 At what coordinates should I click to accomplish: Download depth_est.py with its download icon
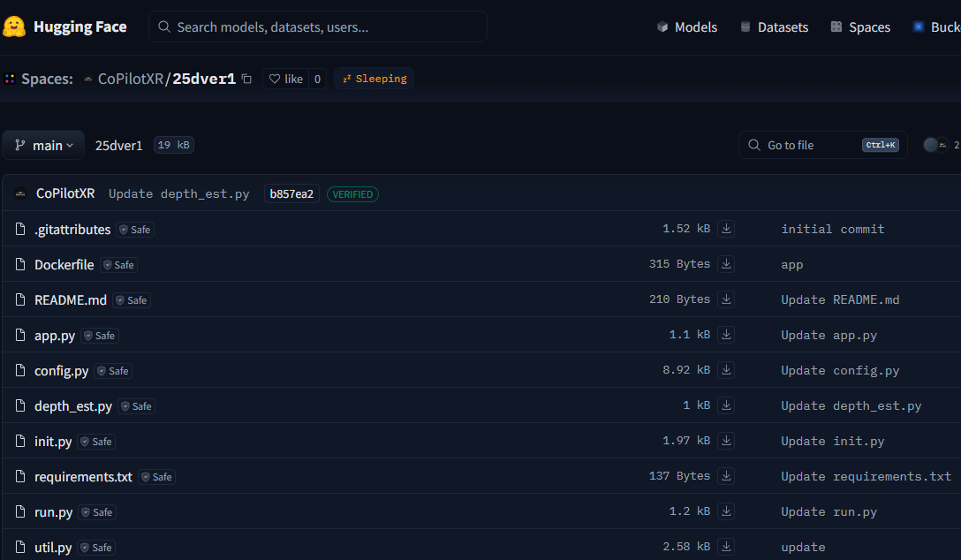726,405
